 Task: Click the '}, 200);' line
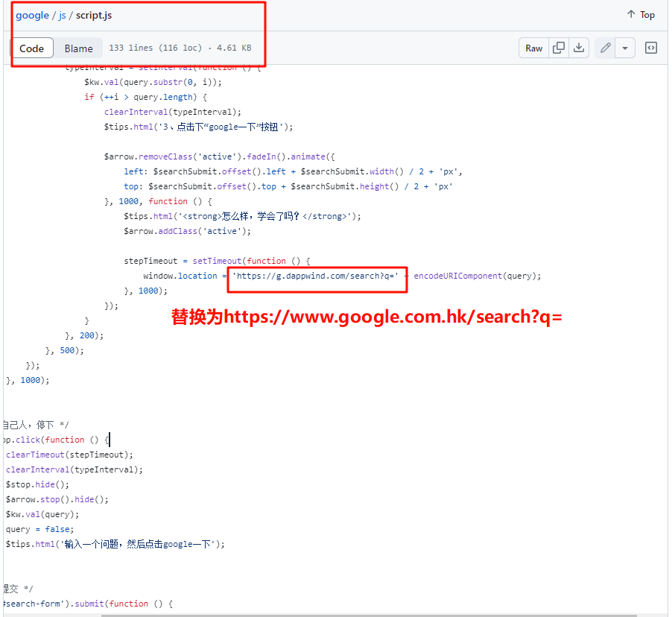pyautogui.click(x=84, y=336)
